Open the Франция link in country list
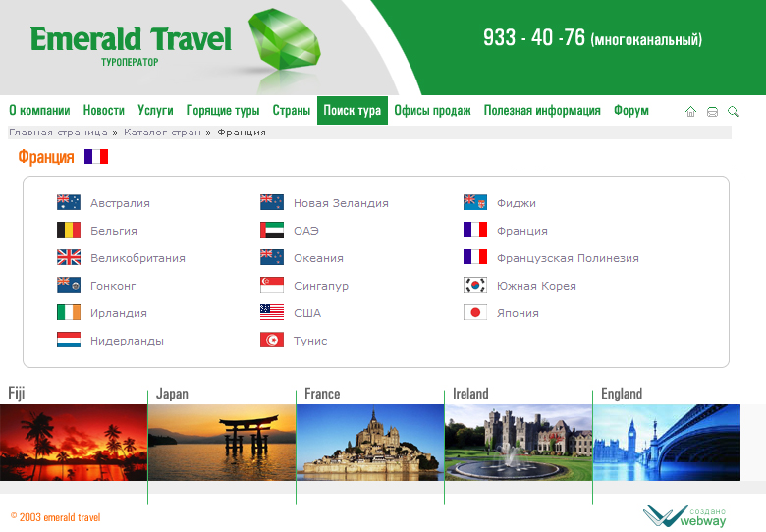The image size is (766, 532). point(522,231)
